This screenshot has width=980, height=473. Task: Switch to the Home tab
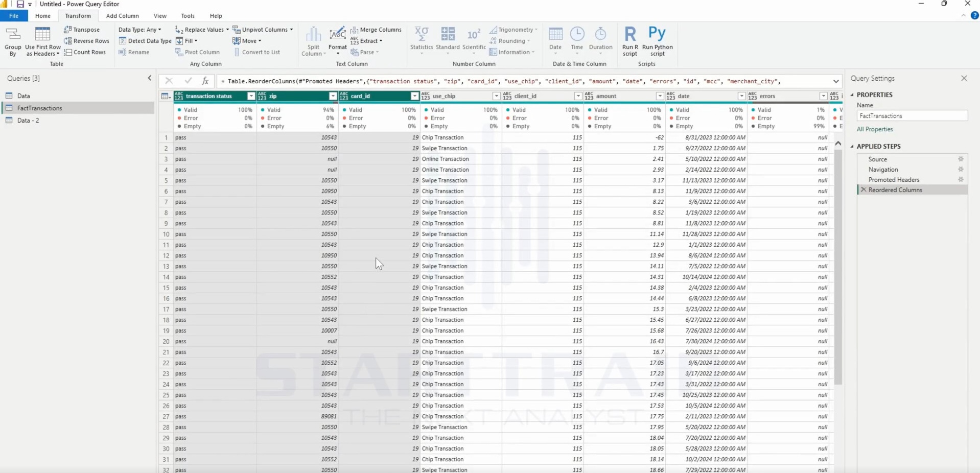coord(43,16)
